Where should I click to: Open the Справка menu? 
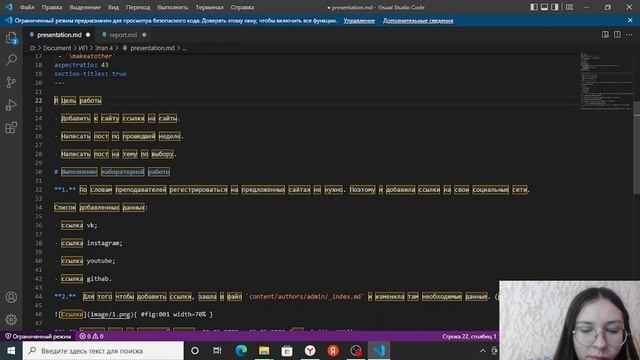242,7
